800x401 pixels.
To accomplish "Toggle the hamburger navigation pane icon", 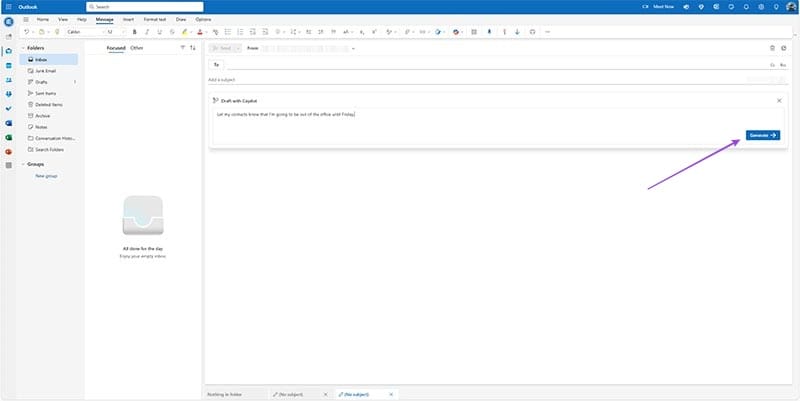I will (26, 19).
